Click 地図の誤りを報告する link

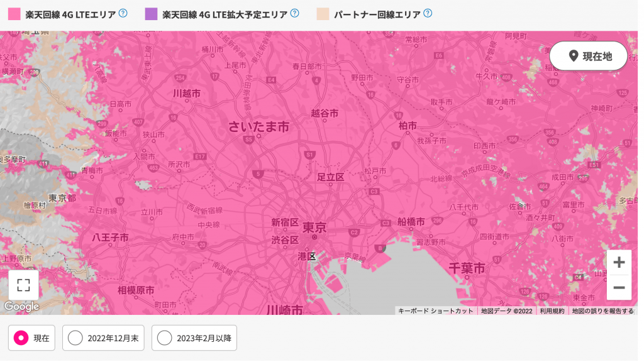602,311
